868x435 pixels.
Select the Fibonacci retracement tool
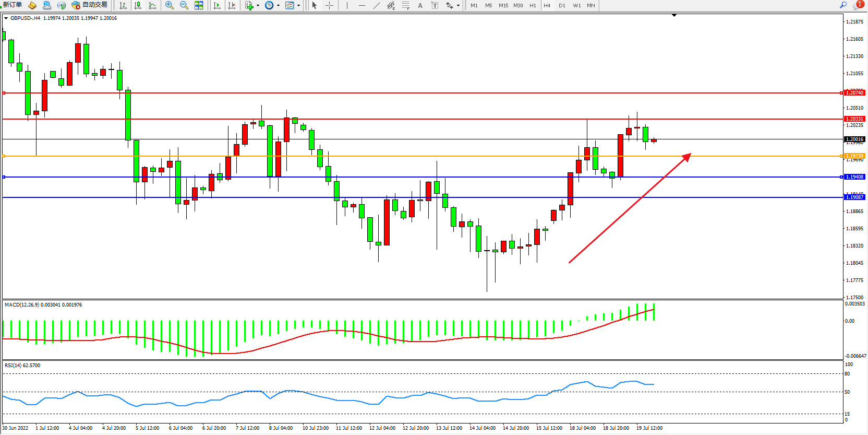coord(405,5)
